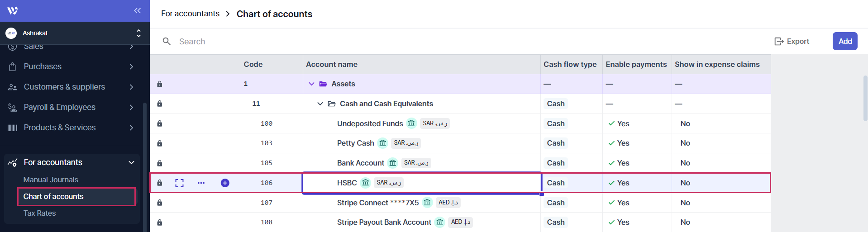Image resolution: width=868 pixels, height=232 pixels.
Task: Open Manual Journals page
Action: point(51,180)
